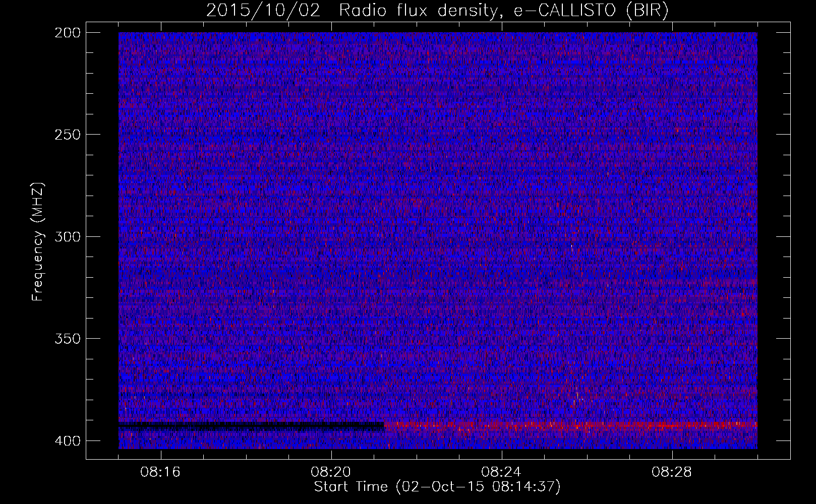Viewport: 816px width, 504px height.
Task: Click the bright red emission band near 393 MHz
Action: [x=571, y=426]
